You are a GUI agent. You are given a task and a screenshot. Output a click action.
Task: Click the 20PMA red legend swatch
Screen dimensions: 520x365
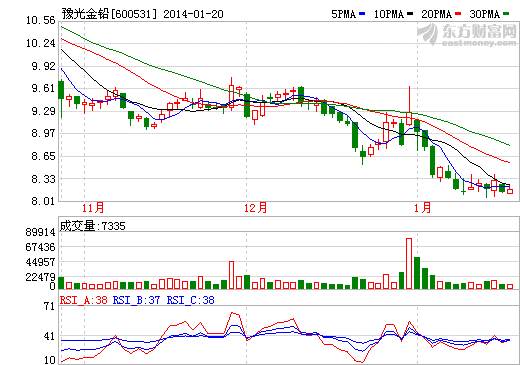458,14
